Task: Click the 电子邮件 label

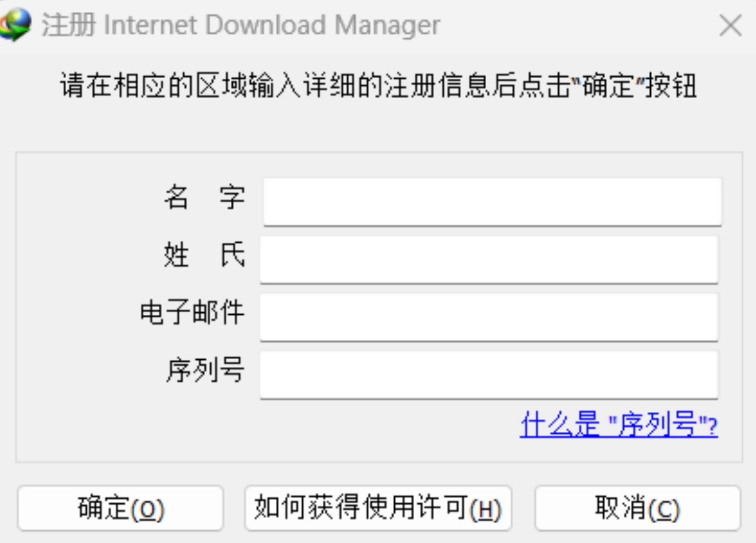Action: 192,313
